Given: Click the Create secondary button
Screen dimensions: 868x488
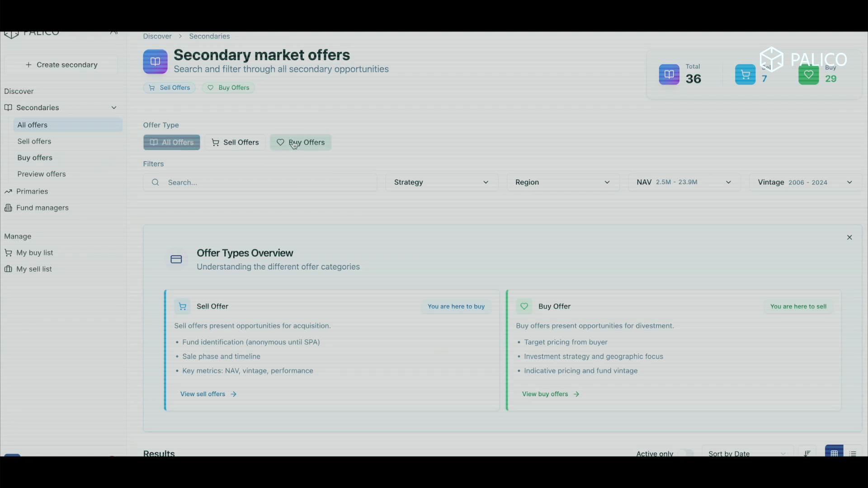Looking at the screenshot, I should pyautogui.click(x=61, y=65).
